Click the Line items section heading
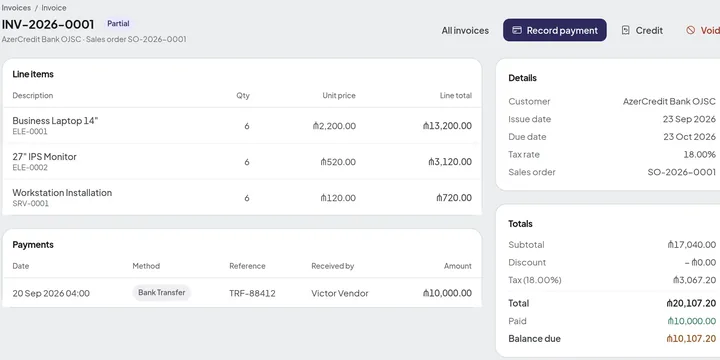The height and width of the screenshot is (360, 720). pos(33,74)
